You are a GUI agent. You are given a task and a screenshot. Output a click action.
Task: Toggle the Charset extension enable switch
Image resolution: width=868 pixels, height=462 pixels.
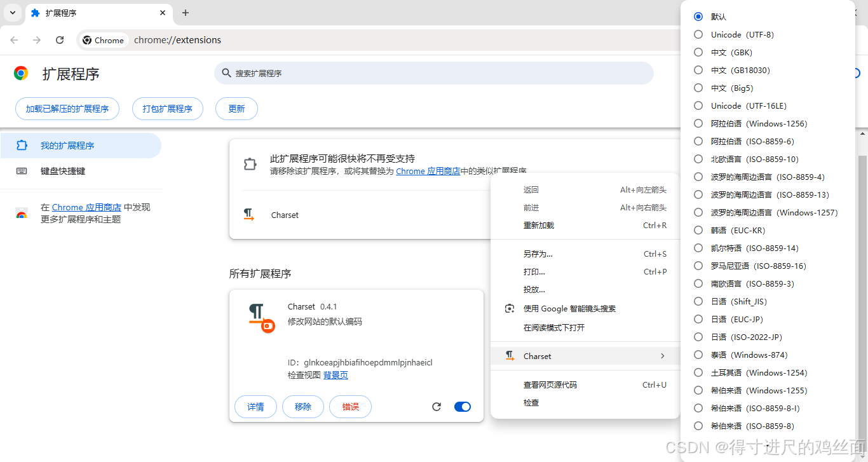[463, 407]
